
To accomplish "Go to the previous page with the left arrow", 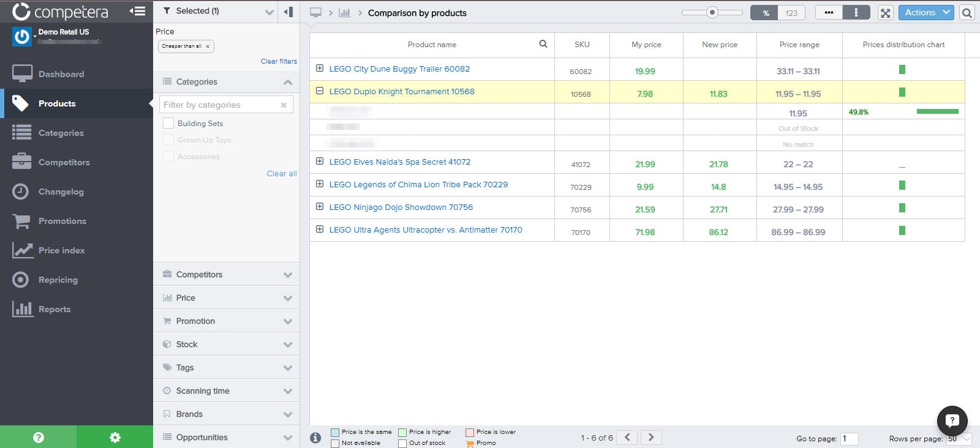I will (x=627, y=437).
